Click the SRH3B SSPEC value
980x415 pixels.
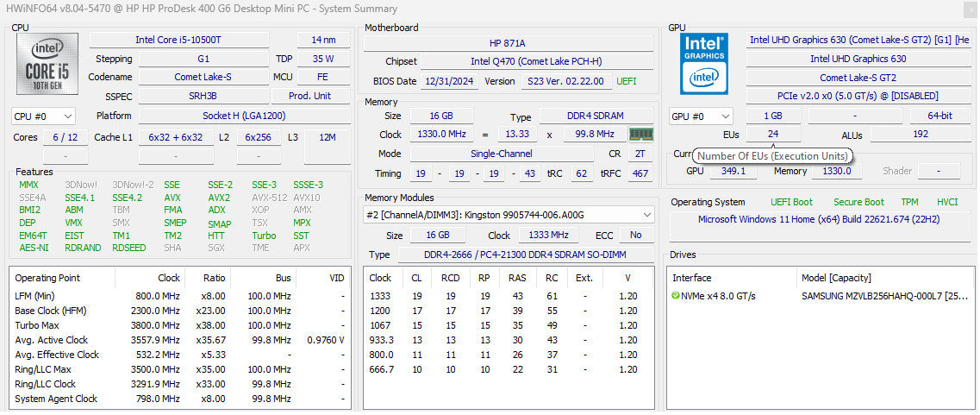click(203, 97)
